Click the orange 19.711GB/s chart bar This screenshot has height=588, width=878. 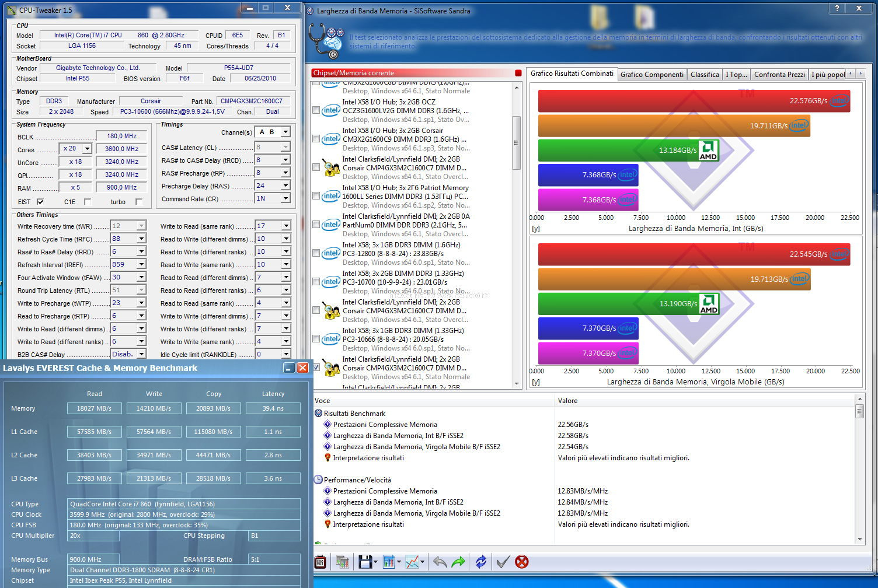tap(674, 125)
